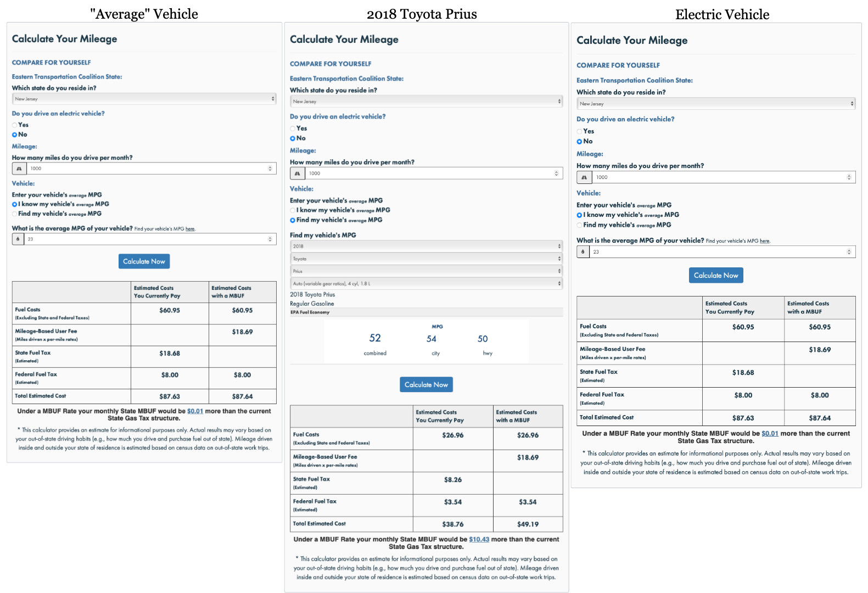Click Calculate Now in Electric Vehicle panel
The height and width of the screenshot is (593, 868).
point(716,275)
